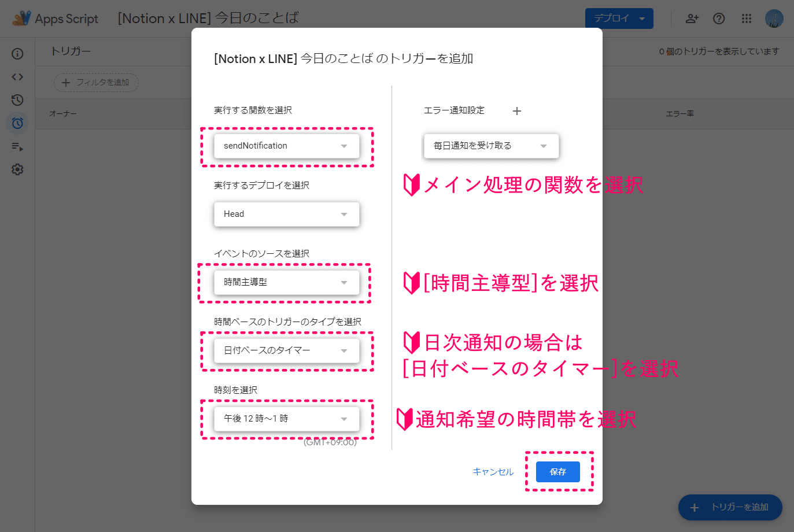Image resolution: width=794 pixels, height=532 pixels.
Task: Open the account profile avatar
Action: [x=774, y=19]
